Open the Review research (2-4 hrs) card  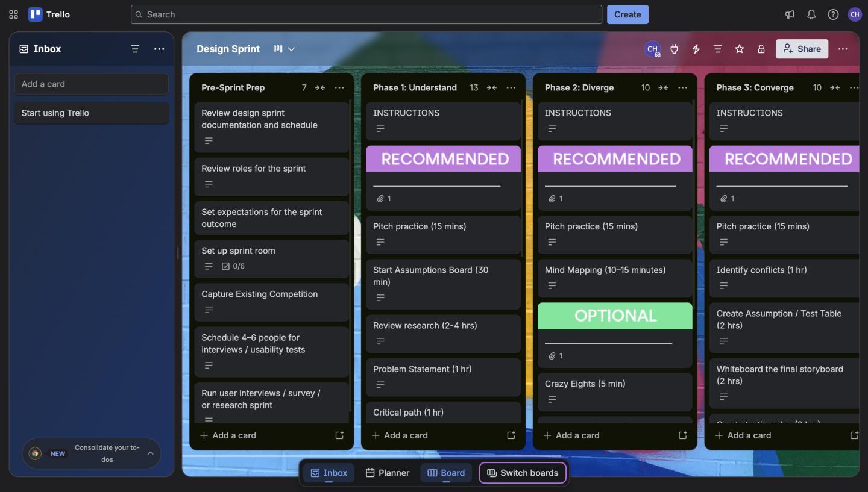point(443,334)
